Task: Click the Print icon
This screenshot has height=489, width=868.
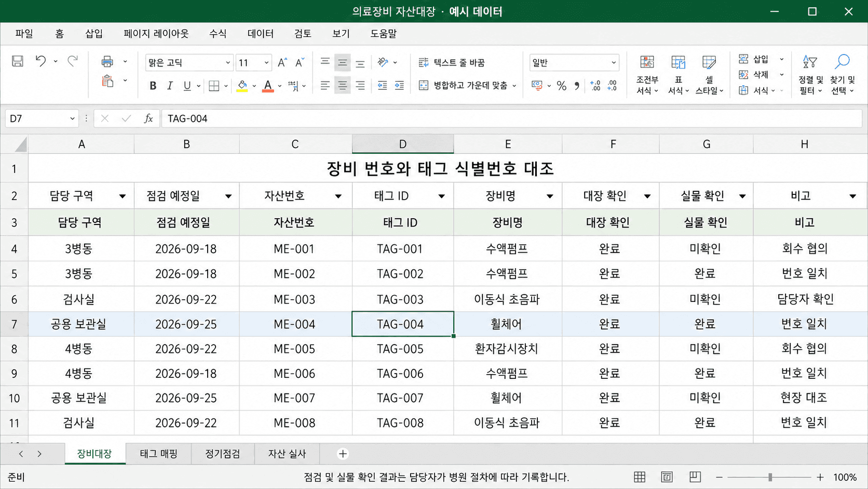Action: pos(107,62)
